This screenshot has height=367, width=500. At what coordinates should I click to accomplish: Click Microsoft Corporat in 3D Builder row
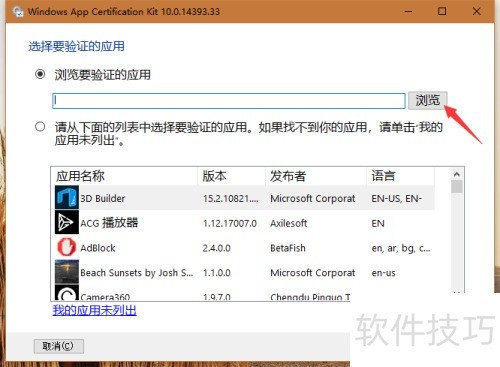(313, 198)
